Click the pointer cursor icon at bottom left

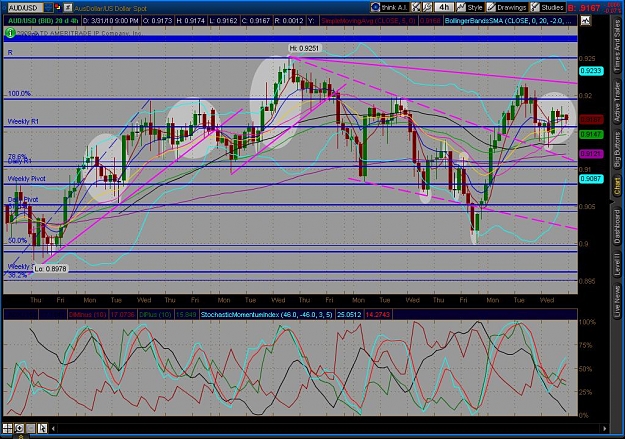(x=42, y=428)
